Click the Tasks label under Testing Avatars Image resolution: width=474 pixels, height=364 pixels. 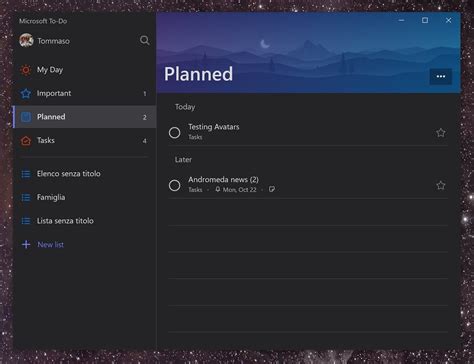pos(195,137)
